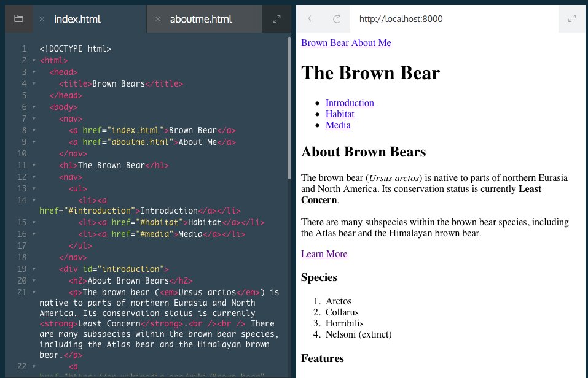
Task: Select the index.html tab
Action: click(77, 19)
